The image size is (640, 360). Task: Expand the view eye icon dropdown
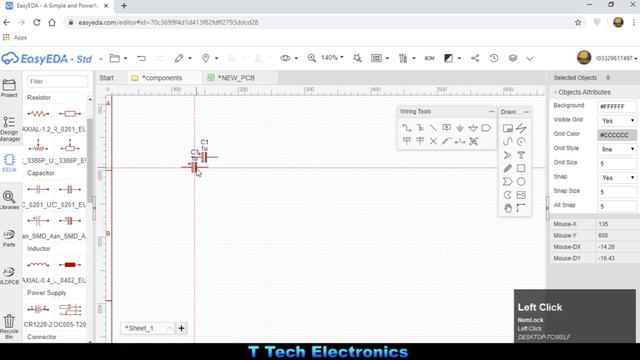point(296,59)
